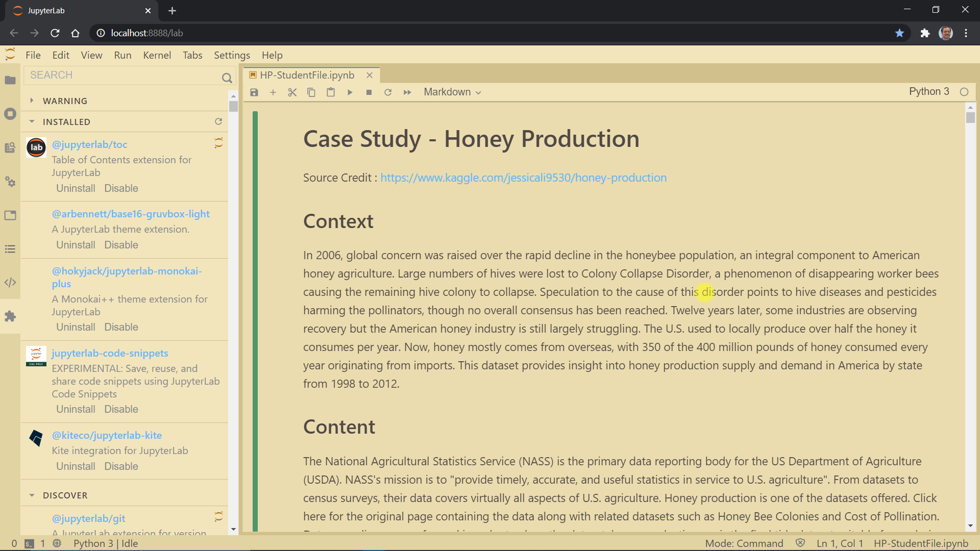The height and width of the screenshot is (551, 980).
Task: Open the View menu
Action: 91,55
